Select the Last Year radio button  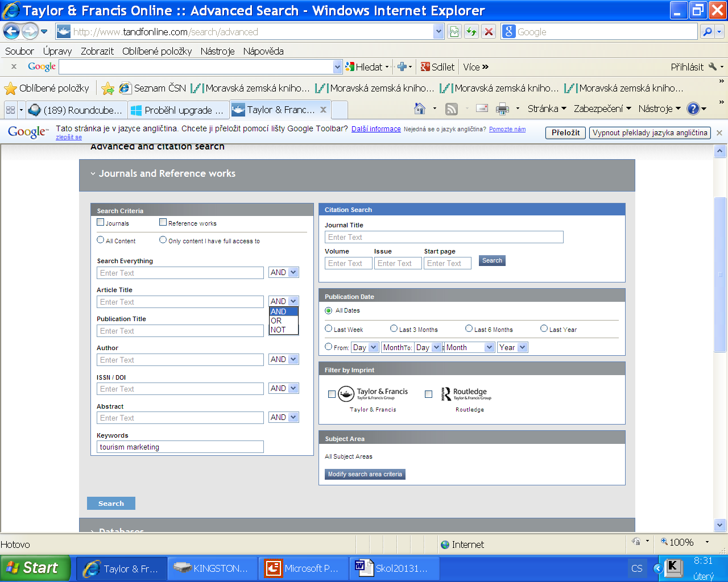pyautogui.click(x=544, y=329)
